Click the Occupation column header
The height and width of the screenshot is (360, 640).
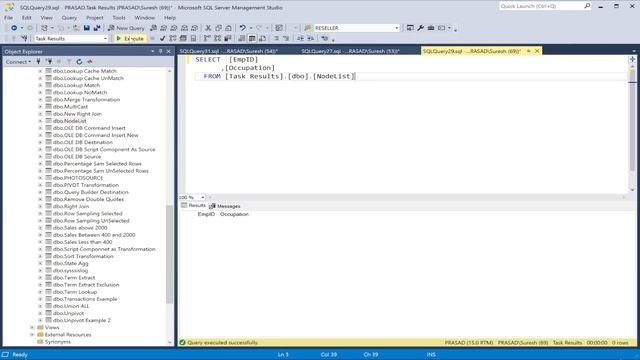234,214
